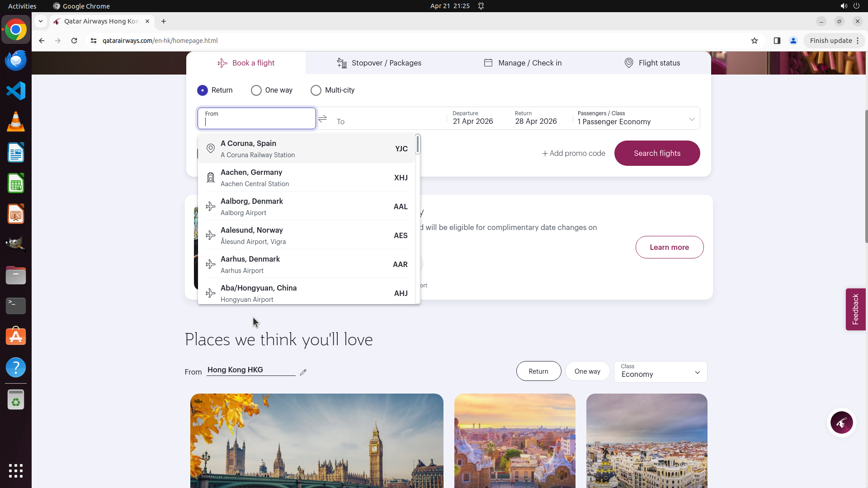Click the Learn more button
This screenshot has width=868, height=488.
669,247
